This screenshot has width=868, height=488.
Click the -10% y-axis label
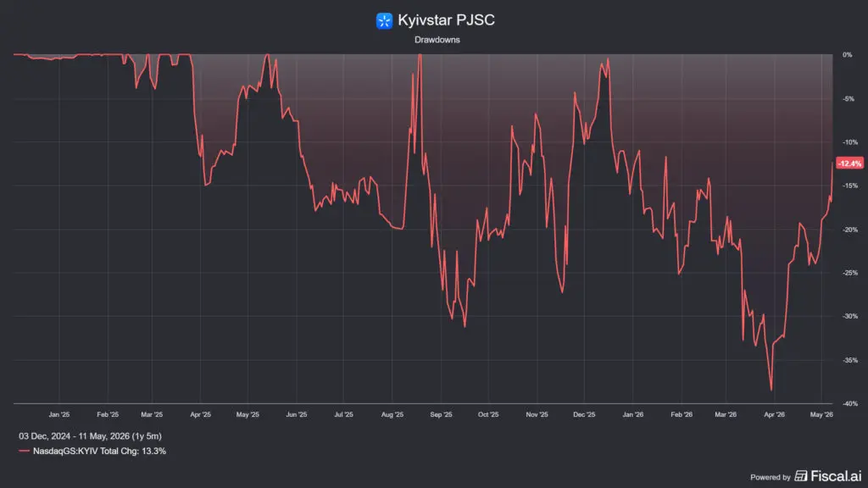coord(850,142)
